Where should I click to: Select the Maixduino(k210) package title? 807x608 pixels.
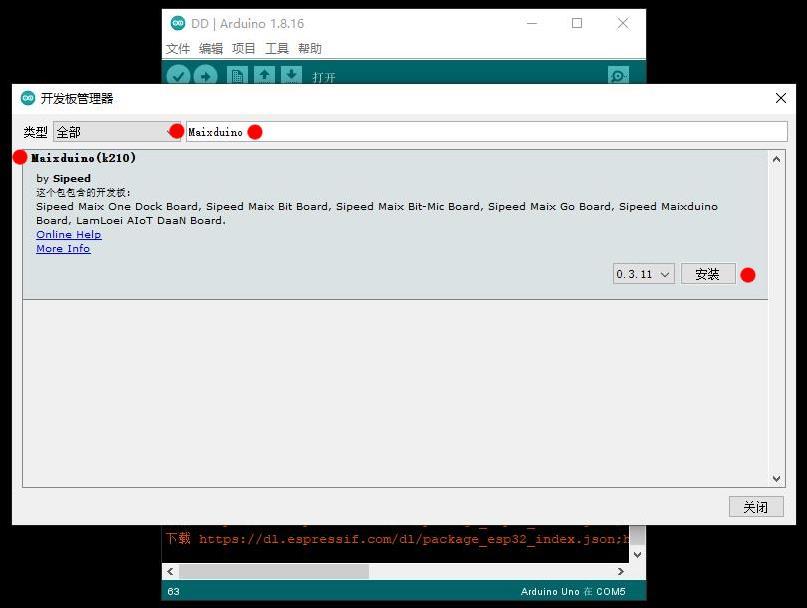[x=83, y=158]
